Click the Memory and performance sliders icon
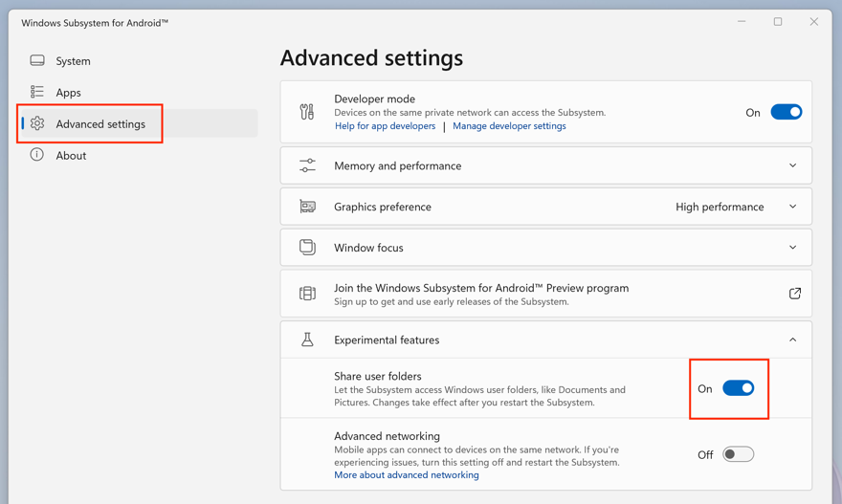This screenshot has width=842, height=504. [x=307, y=165]
